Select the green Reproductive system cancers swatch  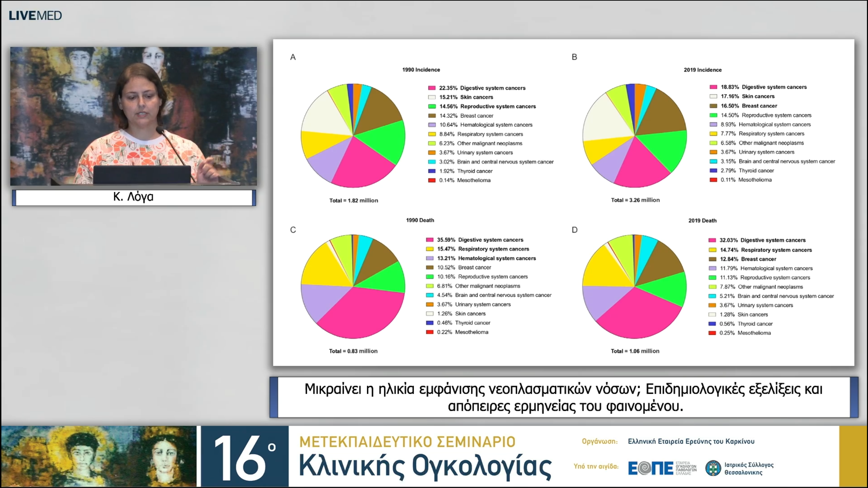point(431,106)
